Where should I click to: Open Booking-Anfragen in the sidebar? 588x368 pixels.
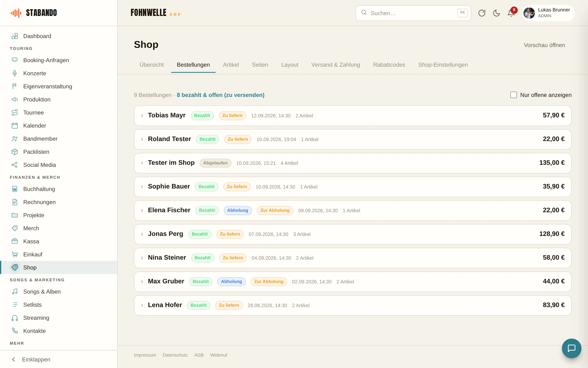coord(59,60)
